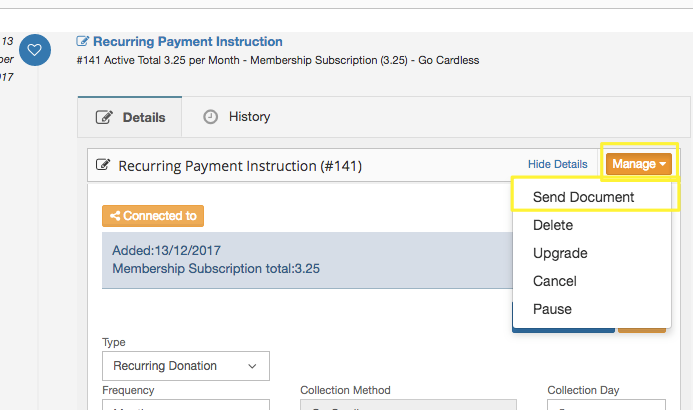Click edit icon beside the blue Recurring Payment Instruction title
Image resolution: width=693 pixels, height=410 pixels.
pos(83,42)
